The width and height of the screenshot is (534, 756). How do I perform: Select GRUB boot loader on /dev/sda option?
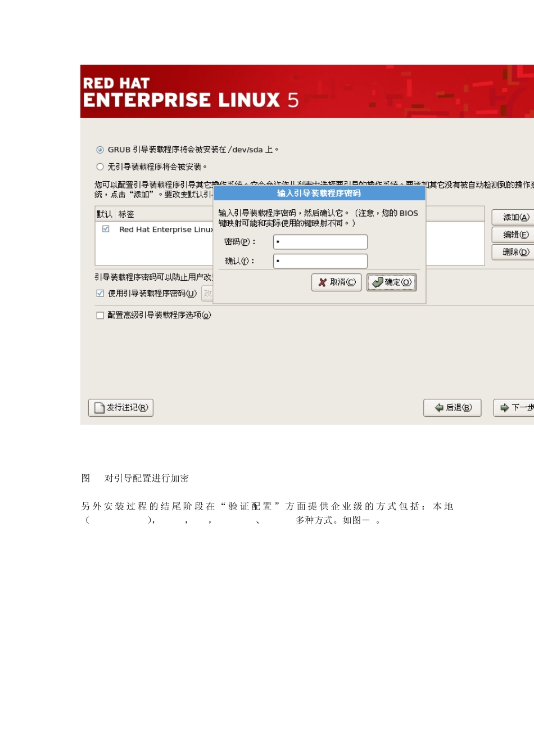point(100,150)
